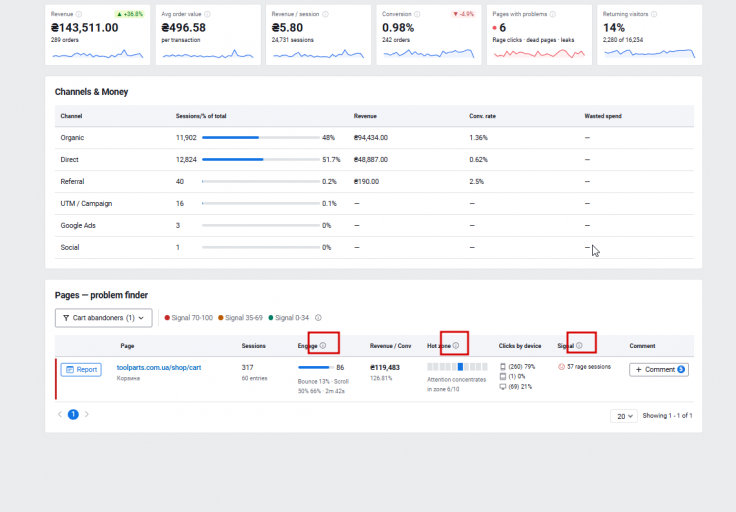
Task: Click the signal legend info icon
Action: pyautogui.click(x=318, y=318)
